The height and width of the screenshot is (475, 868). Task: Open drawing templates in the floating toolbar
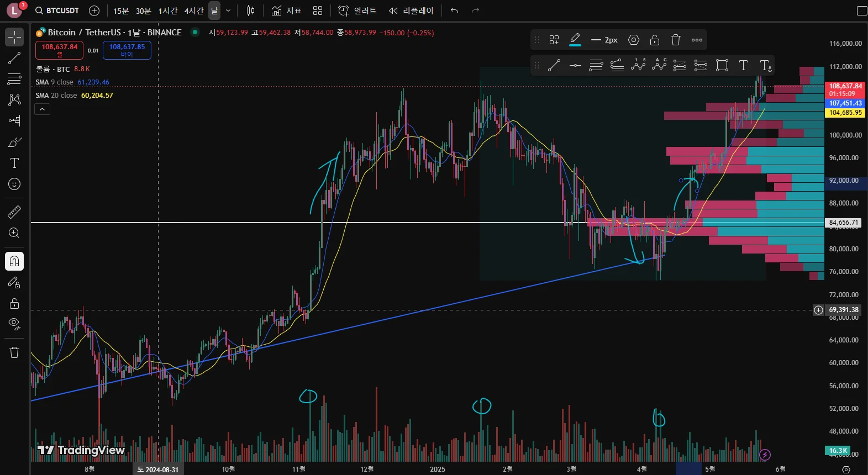tap(554, 40)
